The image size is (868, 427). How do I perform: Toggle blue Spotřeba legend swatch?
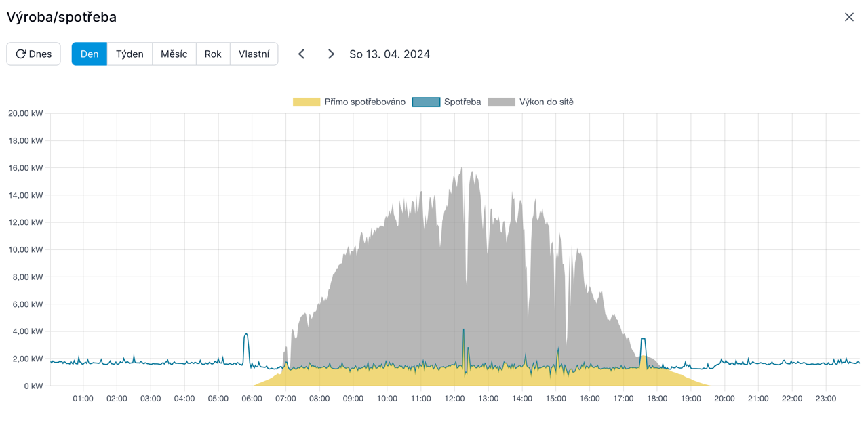tap(426, 102)
